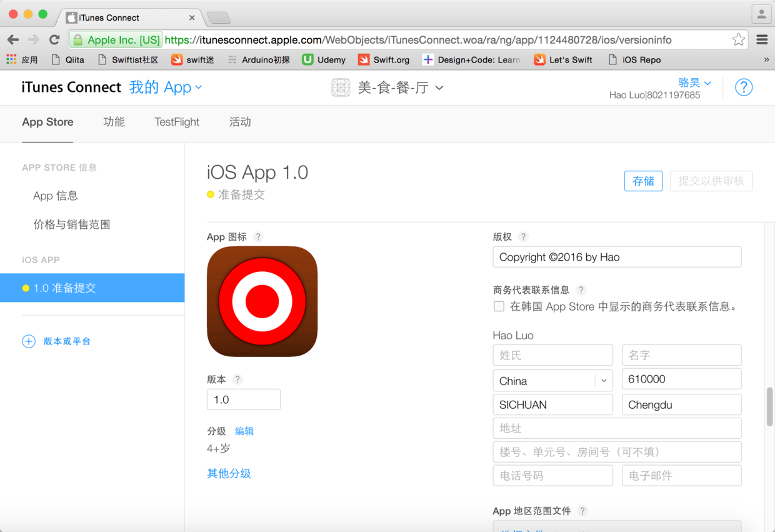Open the 应用 apps bookmark
Viewport: 775px width, 532px height.
click(22, 60)
